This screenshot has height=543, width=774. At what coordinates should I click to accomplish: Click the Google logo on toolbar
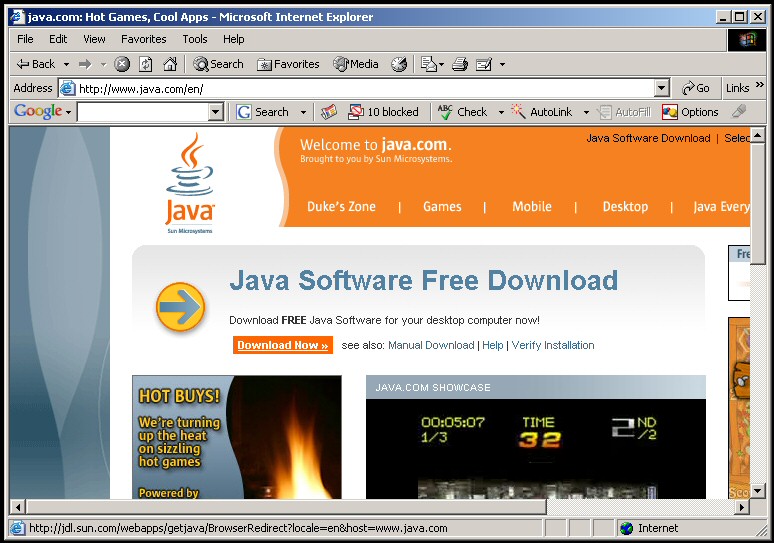[38, 112]
